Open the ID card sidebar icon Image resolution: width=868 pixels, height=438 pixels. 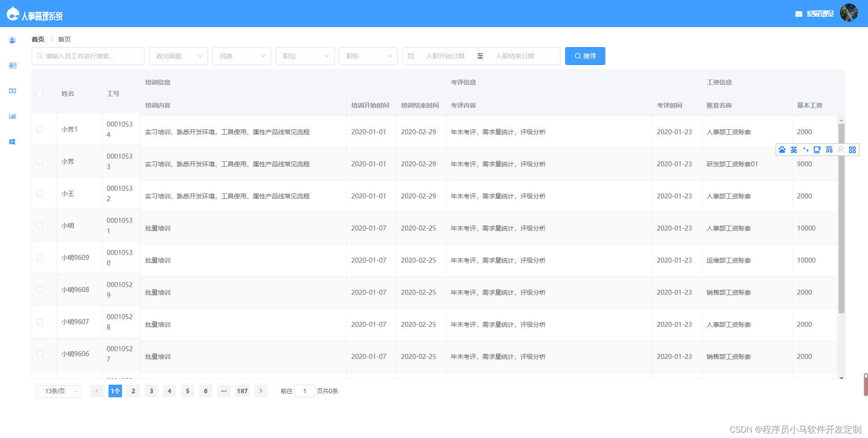[12, 66]
